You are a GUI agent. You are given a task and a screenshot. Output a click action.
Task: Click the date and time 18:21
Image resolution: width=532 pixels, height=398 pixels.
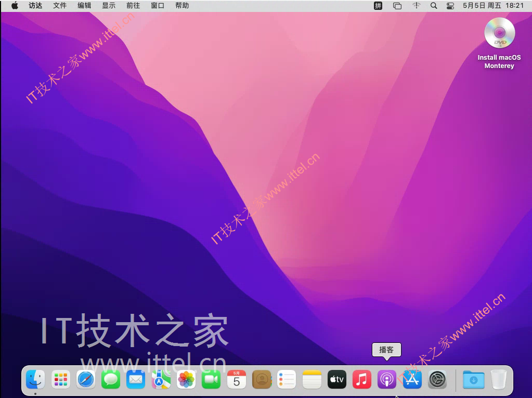tap(494, 5)
